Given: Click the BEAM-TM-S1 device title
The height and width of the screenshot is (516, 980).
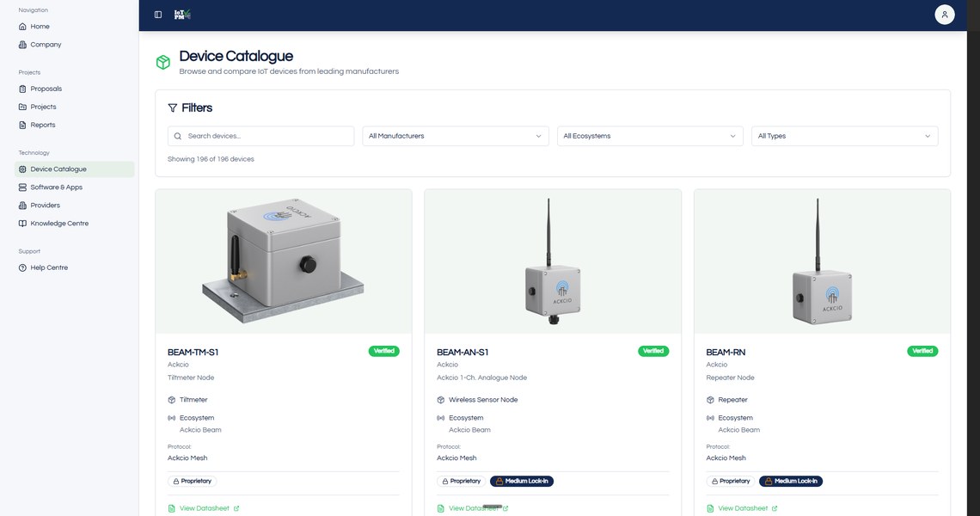Looking at the screenshot, I should click(193, 352).
